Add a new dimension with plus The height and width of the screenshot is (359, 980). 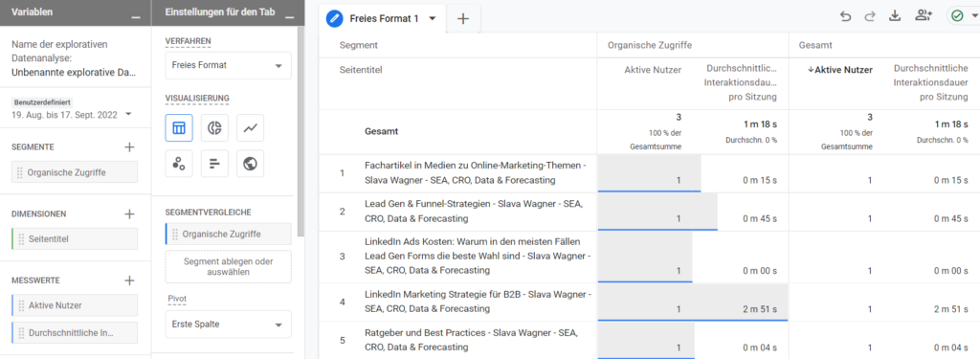pos(129,213)
